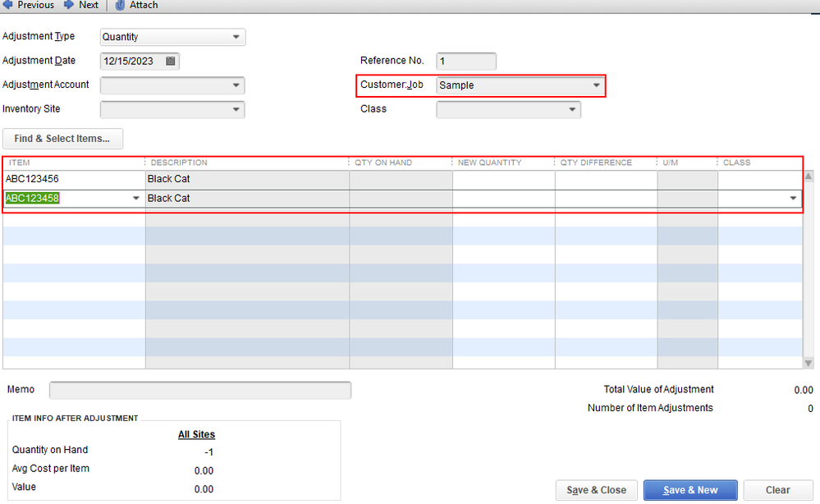Go to Previous adjustment record
This screenshot has width=820, height=504.
(x=30, y=5)
